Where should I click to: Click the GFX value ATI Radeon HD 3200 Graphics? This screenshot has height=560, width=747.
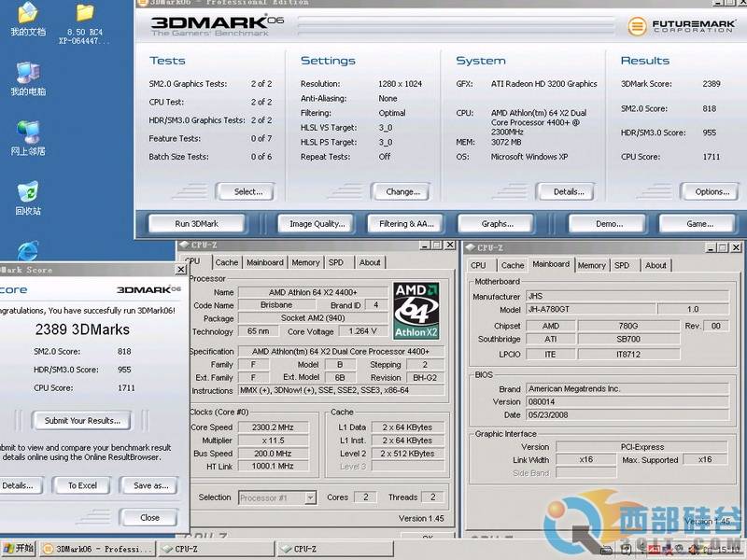(544, 84)
